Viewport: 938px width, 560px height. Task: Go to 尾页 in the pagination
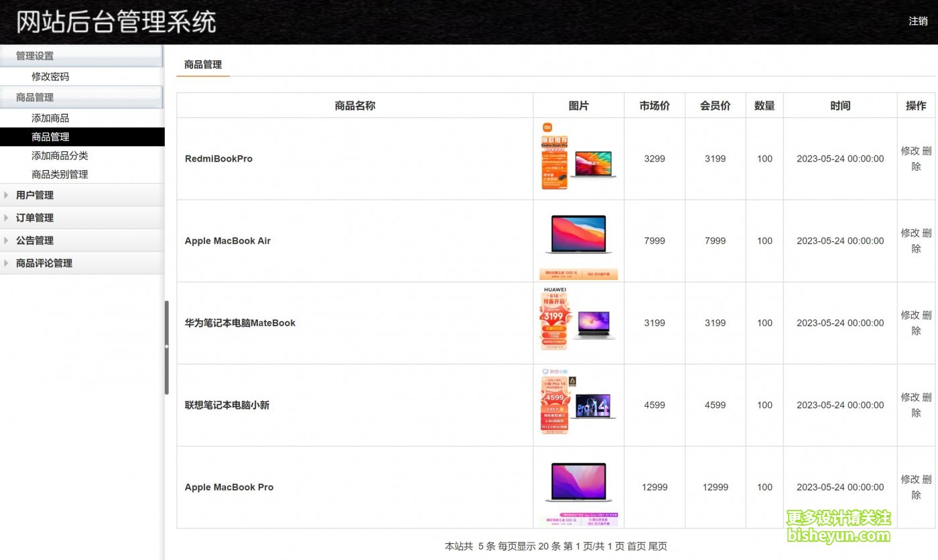(x=658, y=547)
